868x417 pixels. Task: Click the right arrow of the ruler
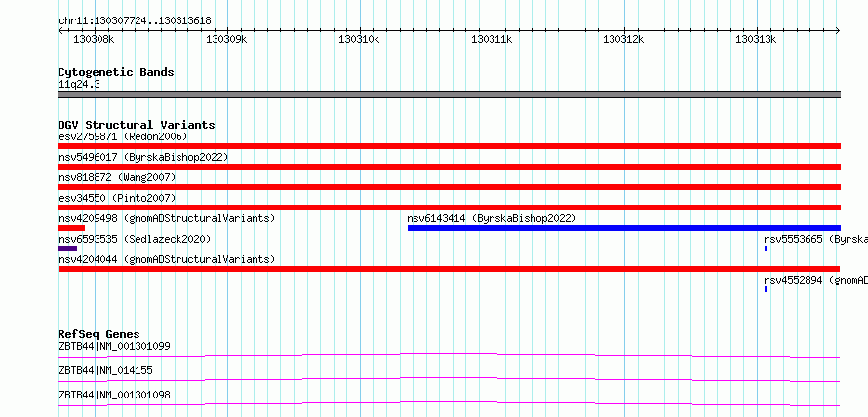[x=838, y=31]
